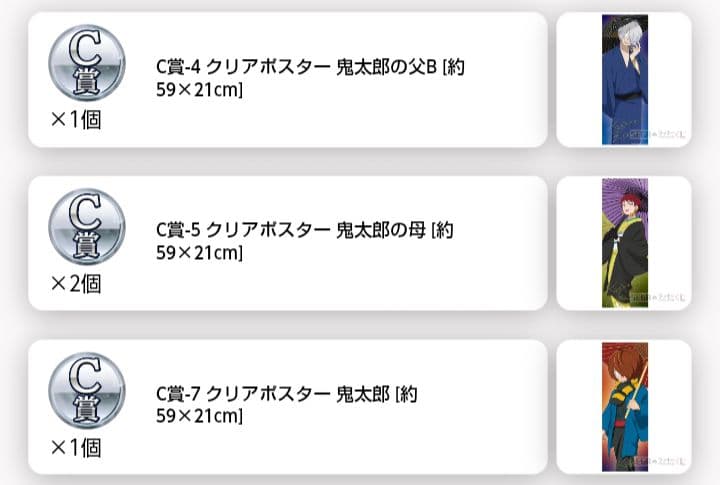
Task: Click the C賞-5 prize code text
Action: point(178,231)
